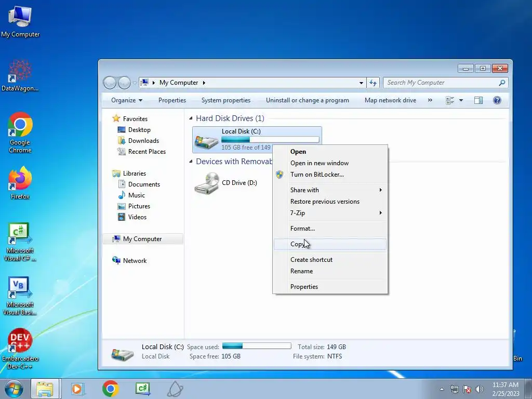Open the address bar history dropdown
The image size is (532, 399).
point(361,83)
